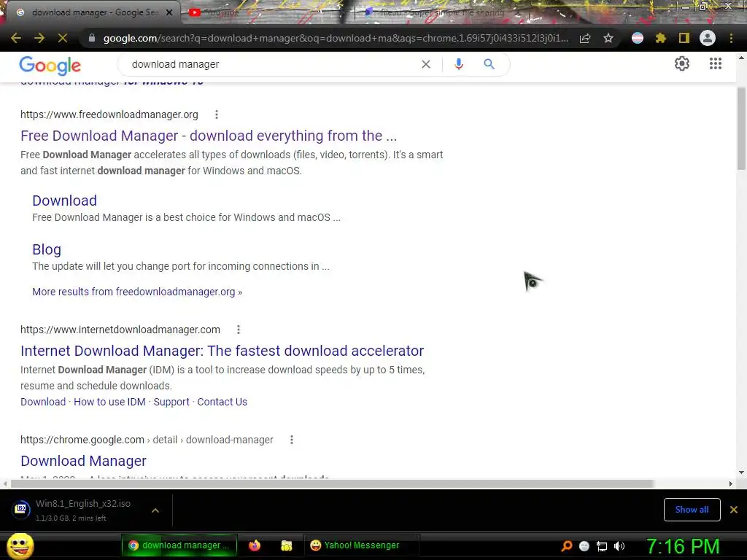Open options for internetdownloadmanager.com result
Viewport: 747px width, 560px height.
click(x=239, y=330)
